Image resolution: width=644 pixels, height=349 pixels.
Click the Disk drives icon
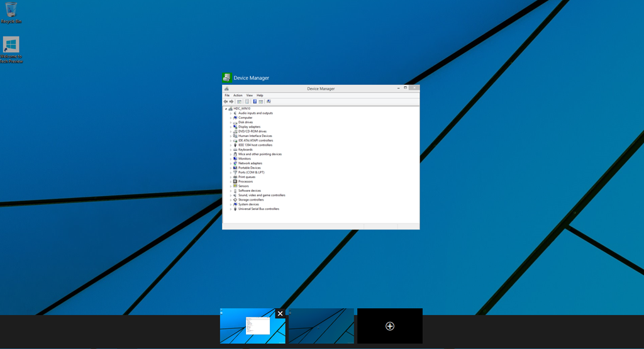click(x=235, y=123)
